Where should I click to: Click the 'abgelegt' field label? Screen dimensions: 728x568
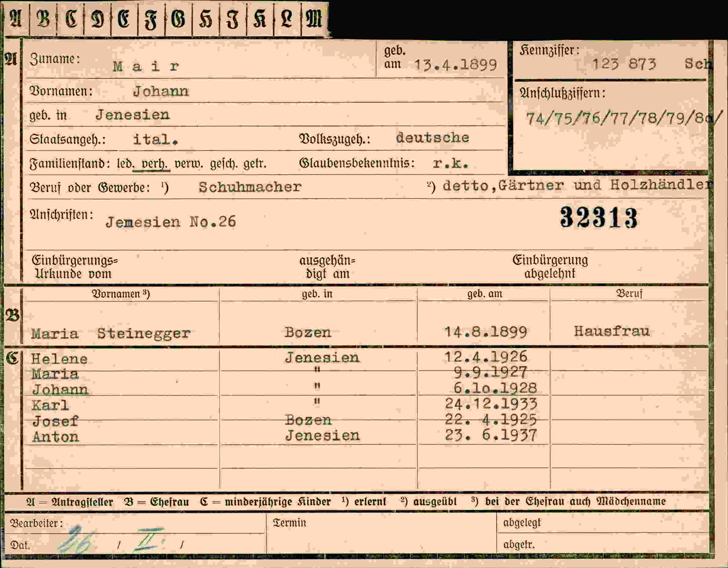[522, 523]
